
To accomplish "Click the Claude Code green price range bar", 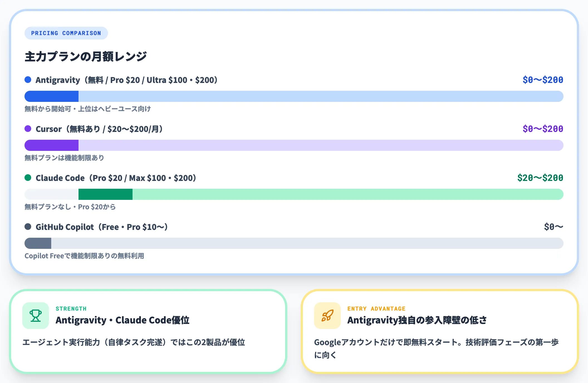I will point(294,194).
